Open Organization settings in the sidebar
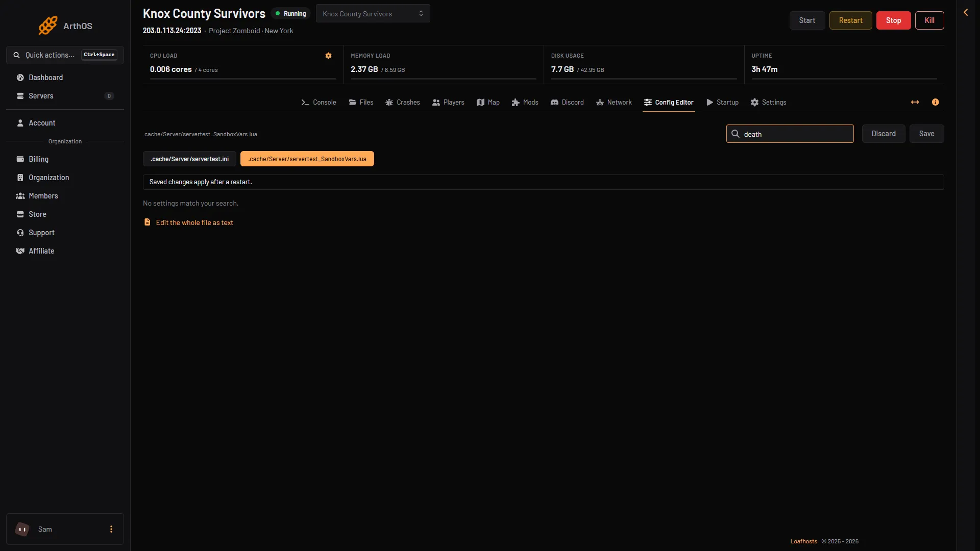The height and width of the screenshot is (551, 980). [65, 178]
